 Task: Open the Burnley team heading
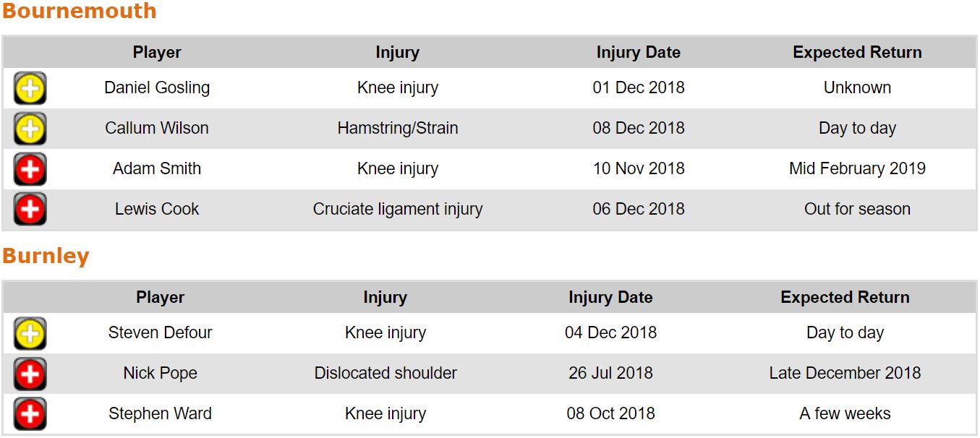tap(46, 257)
